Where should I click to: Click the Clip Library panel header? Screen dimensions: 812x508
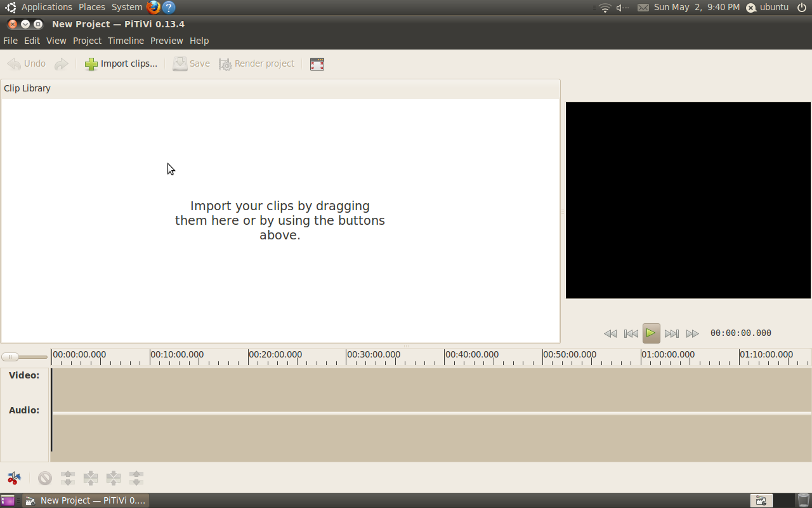[x=280, y=88]
